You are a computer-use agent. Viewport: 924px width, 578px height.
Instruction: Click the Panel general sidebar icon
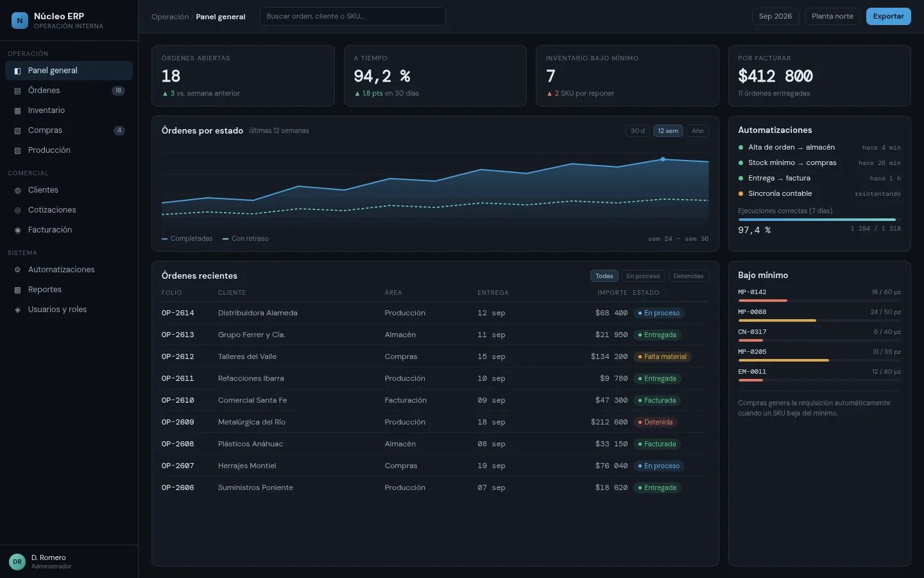(x=17, y=71)
